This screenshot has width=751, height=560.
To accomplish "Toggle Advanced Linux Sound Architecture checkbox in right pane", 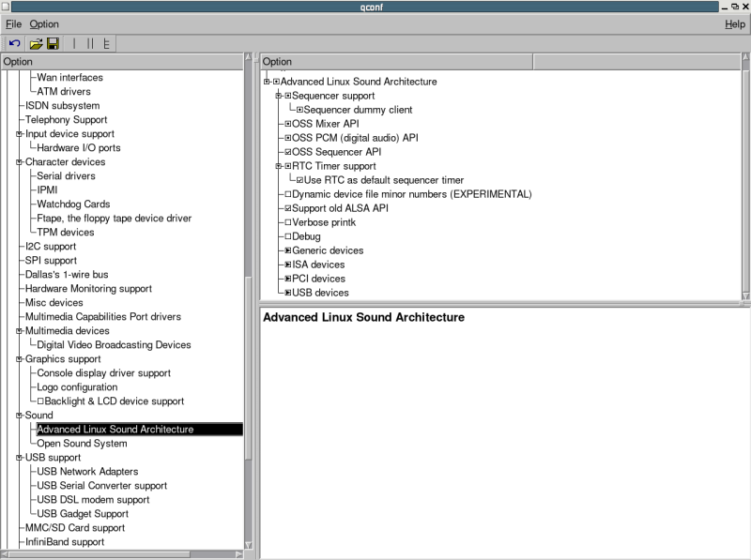I will pyautogui.click(x=276, y=82).
